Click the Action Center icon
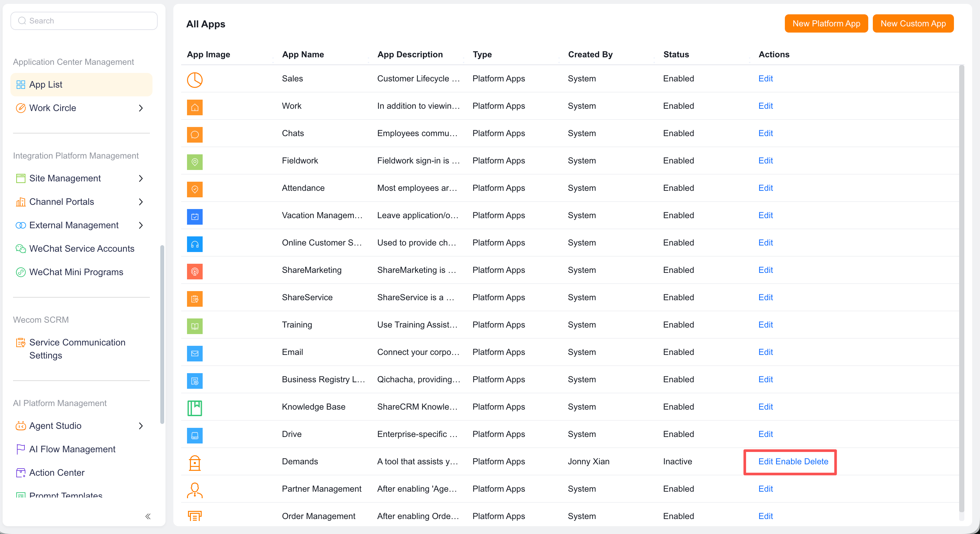The height and width of the screenshot is (534, 980). [21, 473]
